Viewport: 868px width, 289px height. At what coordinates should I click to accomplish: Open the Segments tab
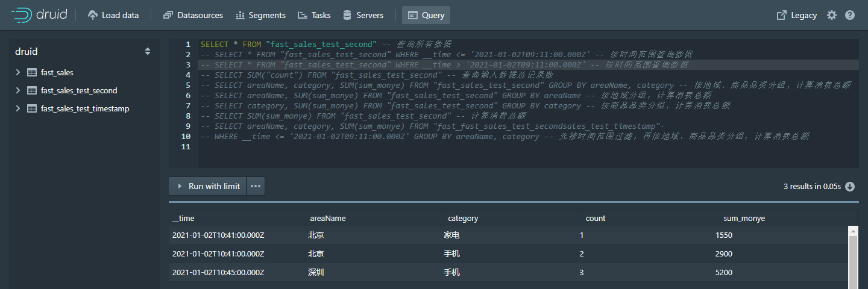(x=260, y=15)
